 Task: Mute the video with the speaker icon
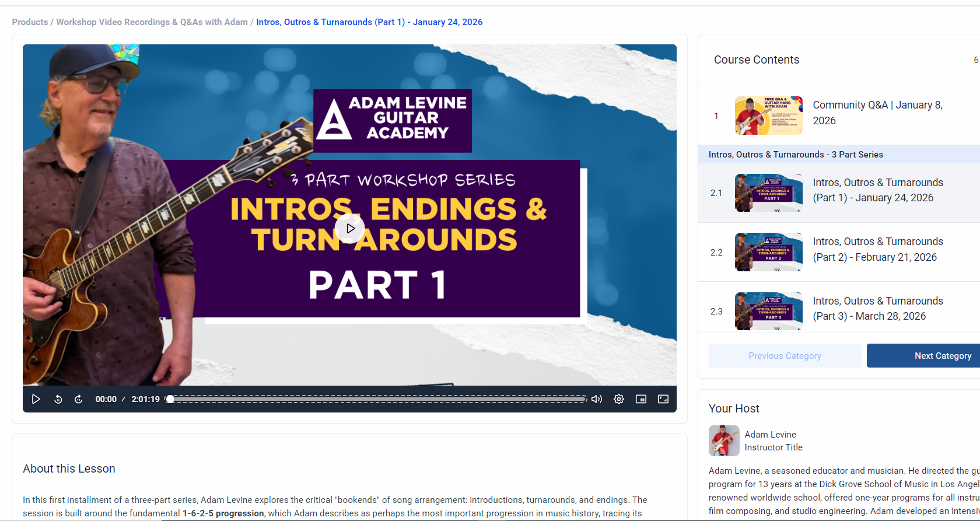coord(597,399)
